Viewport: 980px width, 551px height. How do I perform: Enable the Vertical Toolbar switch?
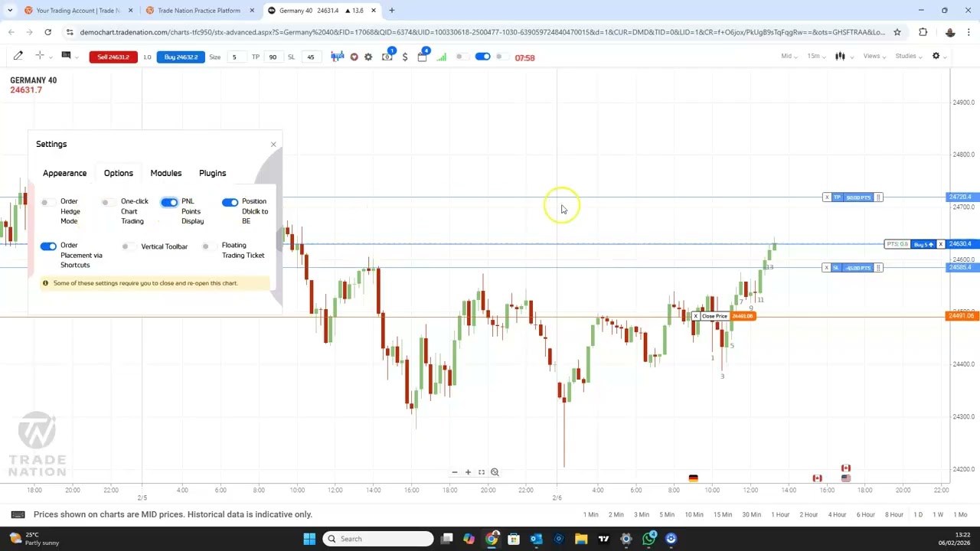point(128,246)
